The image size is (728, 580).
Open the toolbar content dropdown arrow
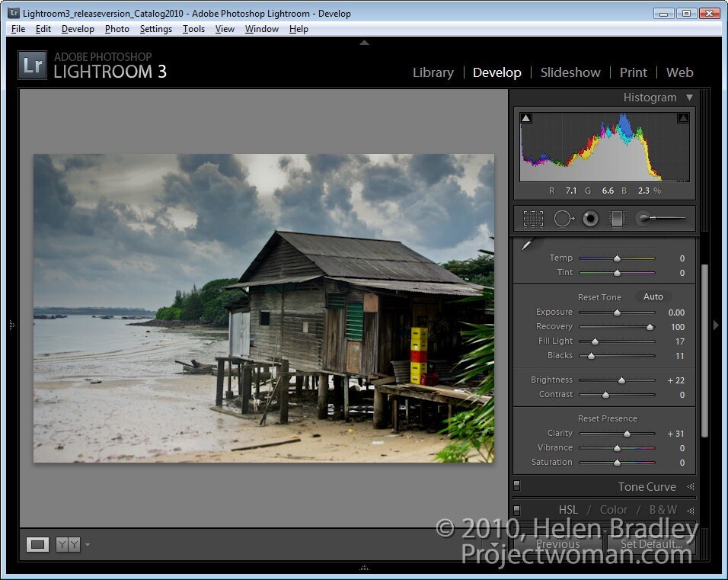[494, 545]
